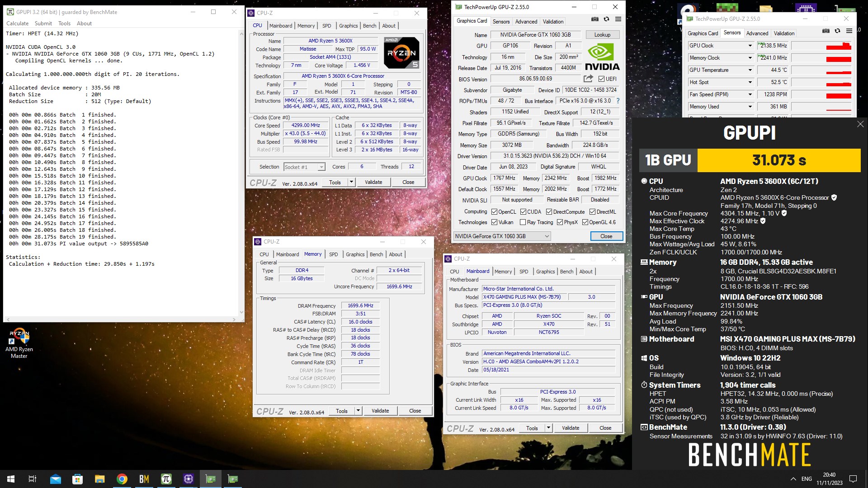This screenshot has width=868, height=488.
Task: Toggle the UEFI checkbox in GPU-Z
Action: click(x=601, y=79)
